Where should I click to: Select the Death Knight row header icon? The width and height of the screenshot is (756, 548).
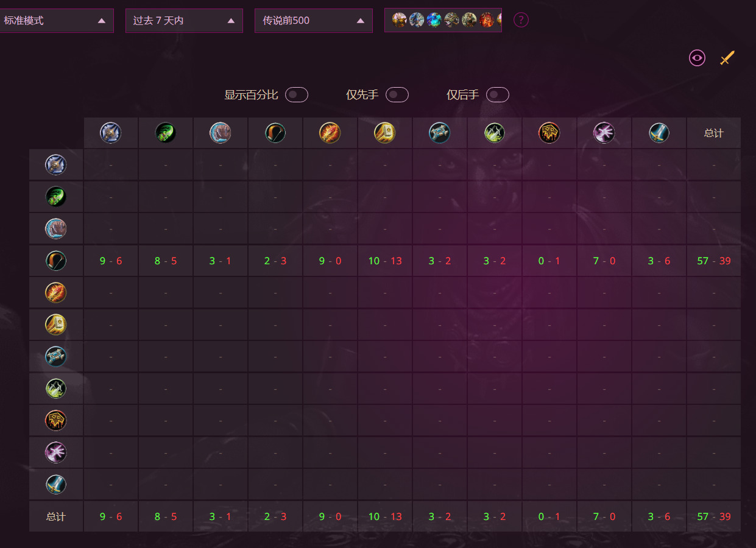point(56,165)
